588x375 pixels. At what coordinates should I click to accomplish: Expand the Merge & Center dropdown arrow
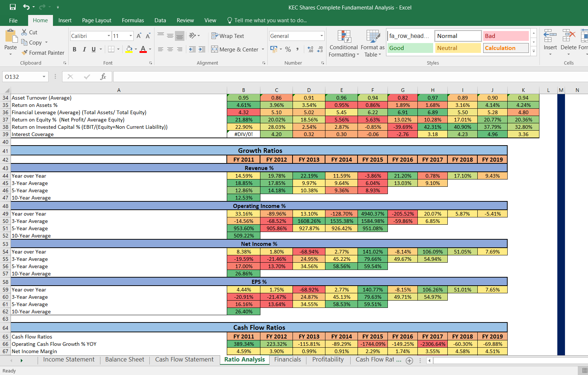[x=263, y=49]
